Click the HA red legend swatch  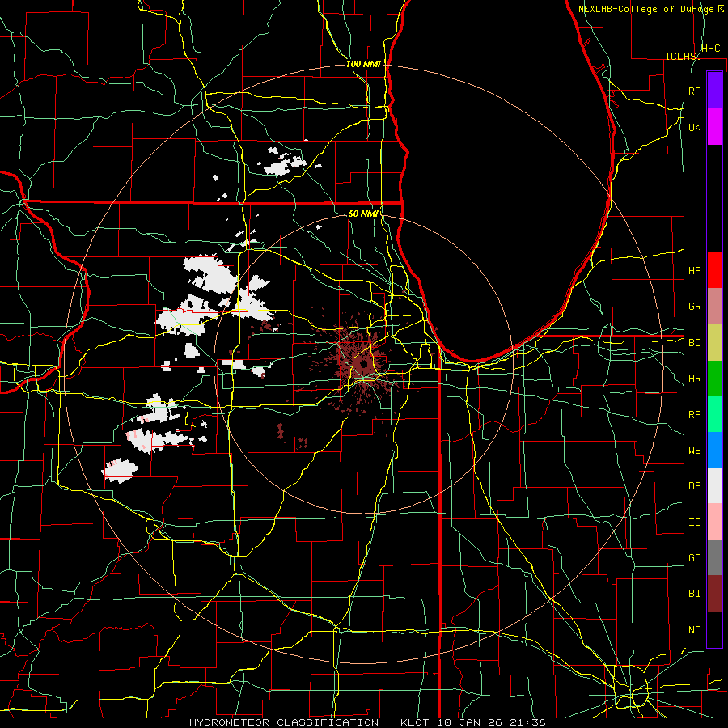pos(714,270)
